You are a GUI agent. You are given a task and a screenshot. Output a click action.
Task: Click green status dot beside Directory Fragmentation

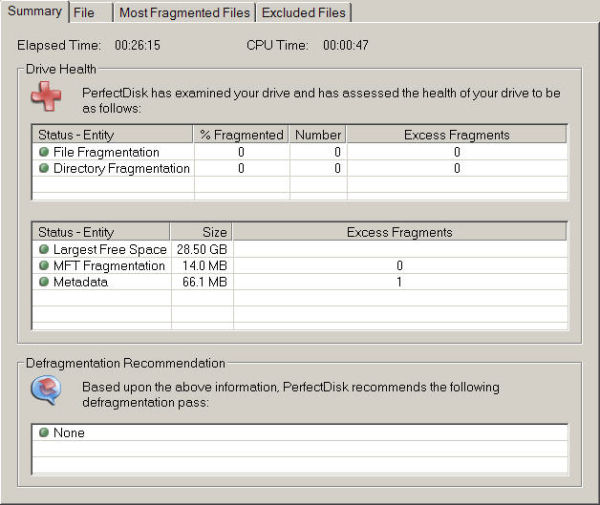click(x=44, y=168)
